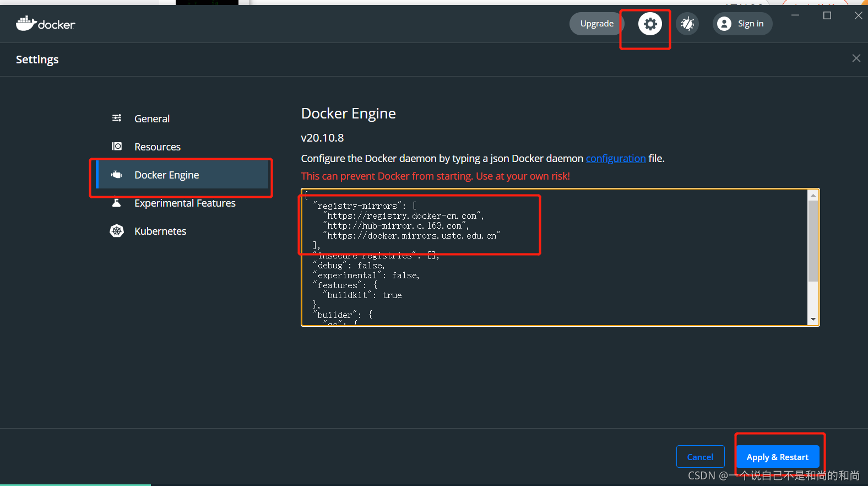Click the docker.mirrors.ustc.edu.cn line

tap(411, 236)
